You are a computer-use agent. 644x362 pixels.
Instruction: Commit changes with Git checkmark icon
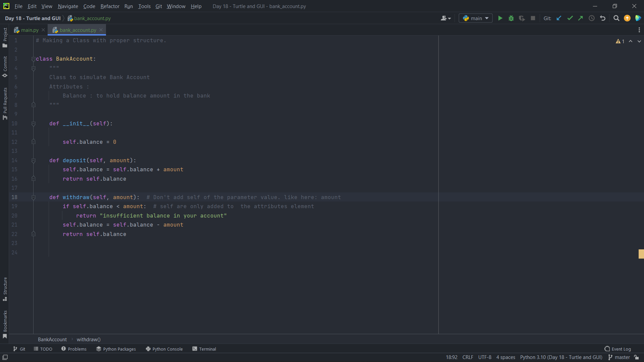570,18
